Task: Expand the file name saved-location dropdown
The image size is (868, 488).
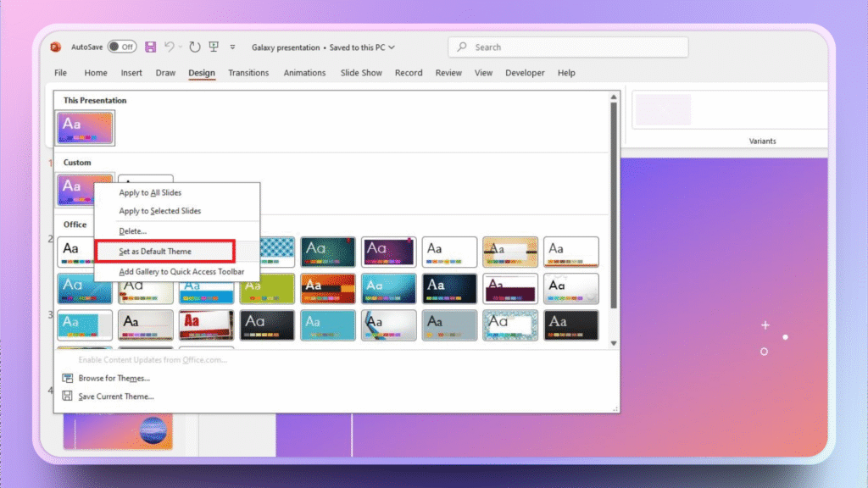Action: pos(391,47)
